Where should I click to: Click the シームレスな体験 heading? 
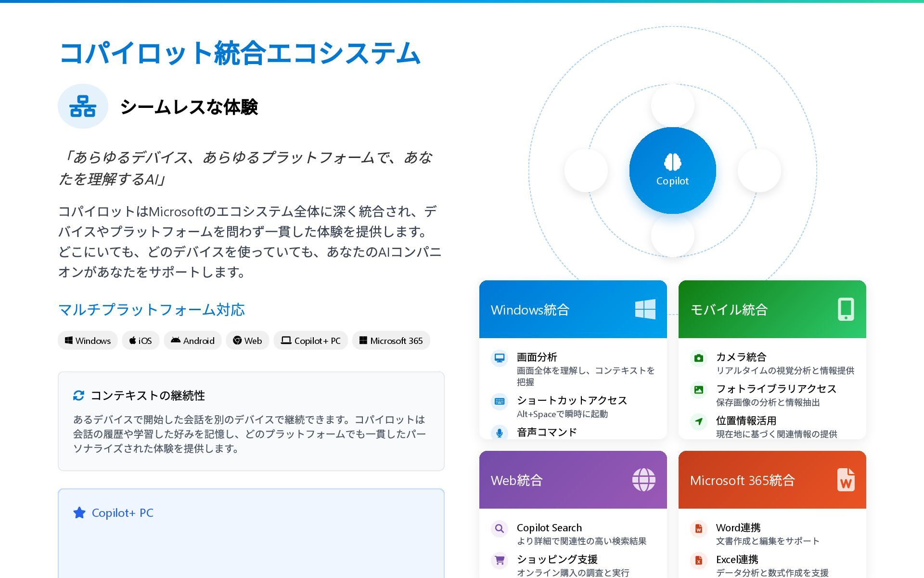[189, 107]
